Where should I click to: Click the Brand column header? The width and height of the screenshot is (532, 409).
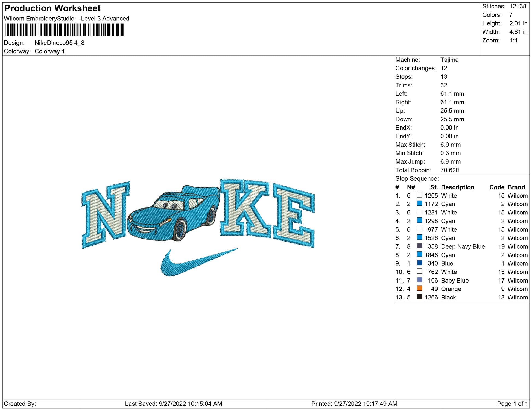click(516, 187)
